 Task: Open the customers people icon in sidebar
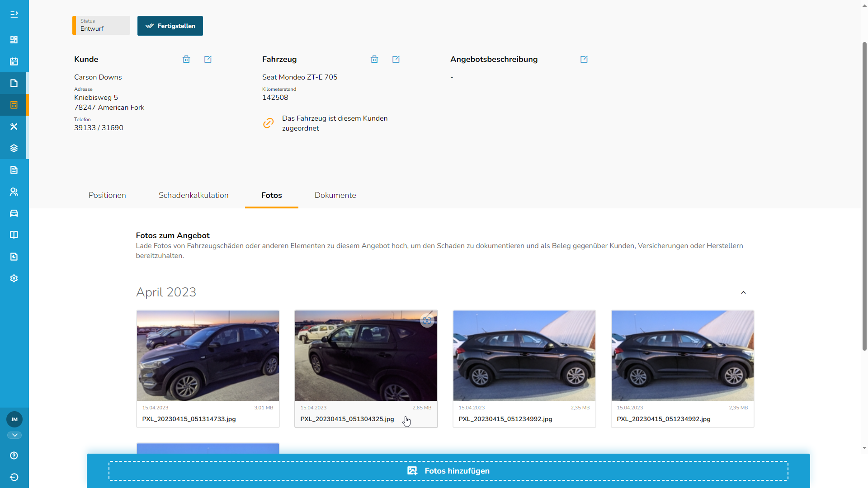point(14,192)
